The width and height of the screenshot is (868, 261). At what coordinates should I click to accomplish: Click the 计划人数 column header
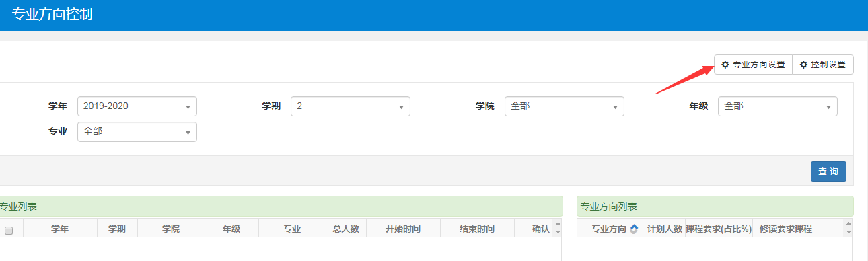[x=665, y=229]
